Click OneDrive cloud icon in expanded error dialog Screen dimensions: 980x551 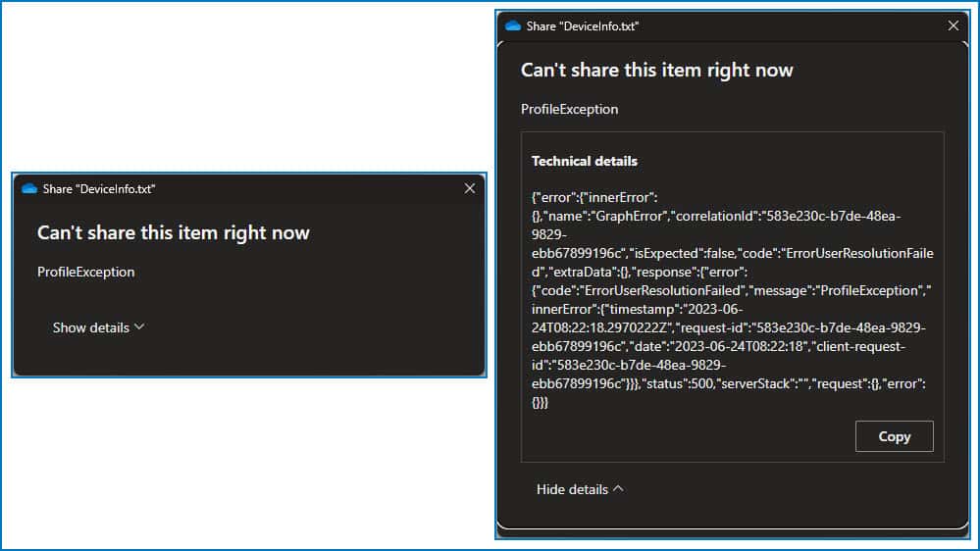tap(512, 25)
